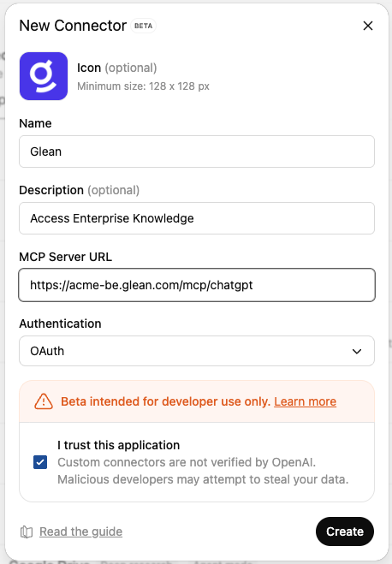The image size is (392, 564).
Task: Click the Authentication dropdown chevron arrow
Action: click(356, 352)
